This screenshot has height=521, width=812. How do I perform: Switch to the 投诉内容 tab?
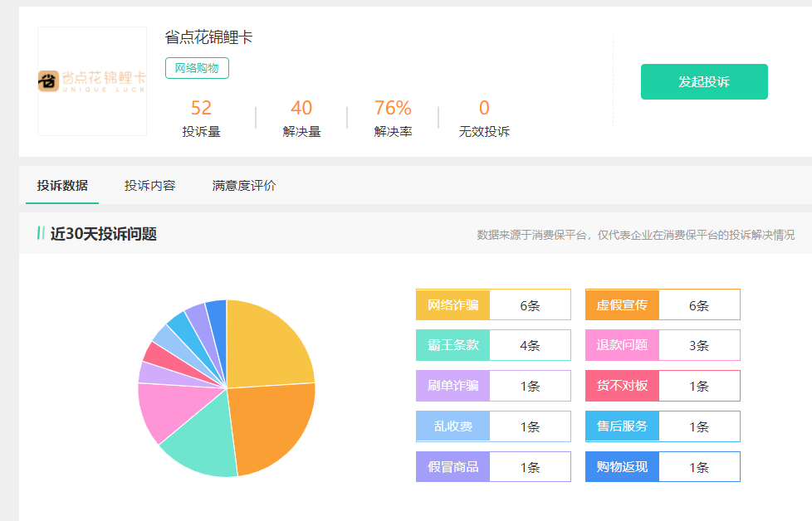coord(149,186)
